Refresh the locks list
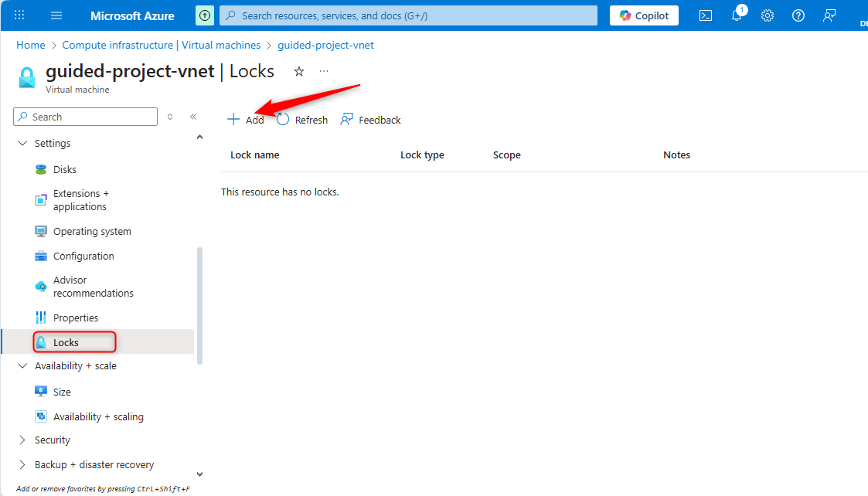 301,120
